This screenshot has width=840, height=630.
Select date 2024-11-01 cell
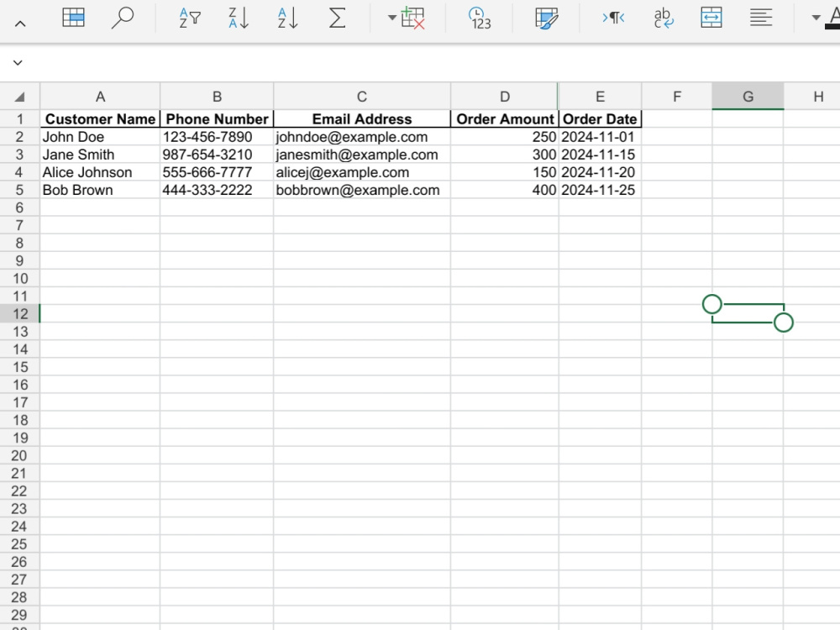(x=600, y=137)
